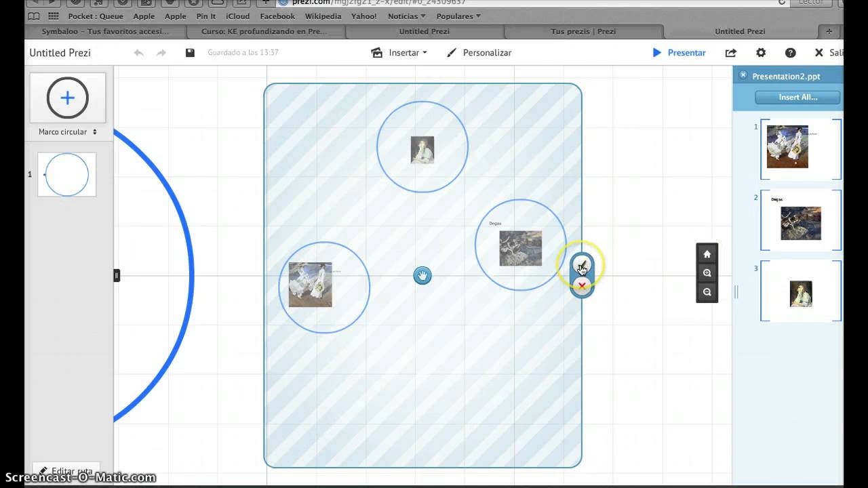This screenshot has height=488, width=868.
Task: Open the help question mark icon
Action: 791,53
